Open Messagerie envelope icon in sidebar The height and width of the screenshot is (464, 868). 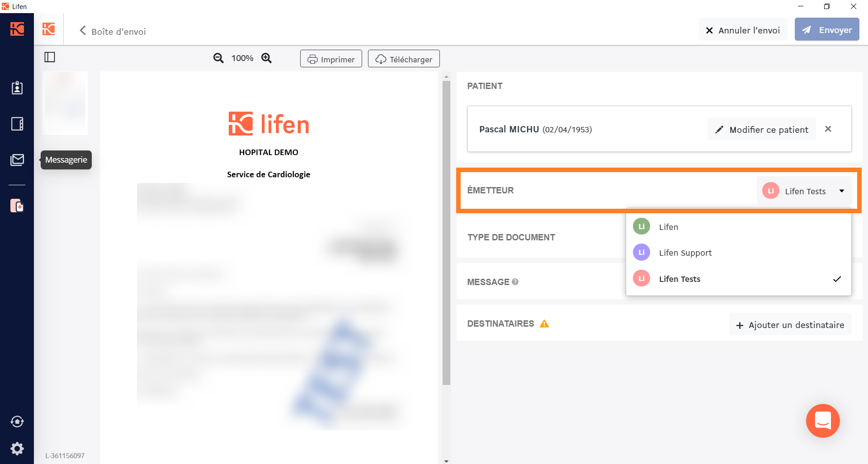[17, 160]
